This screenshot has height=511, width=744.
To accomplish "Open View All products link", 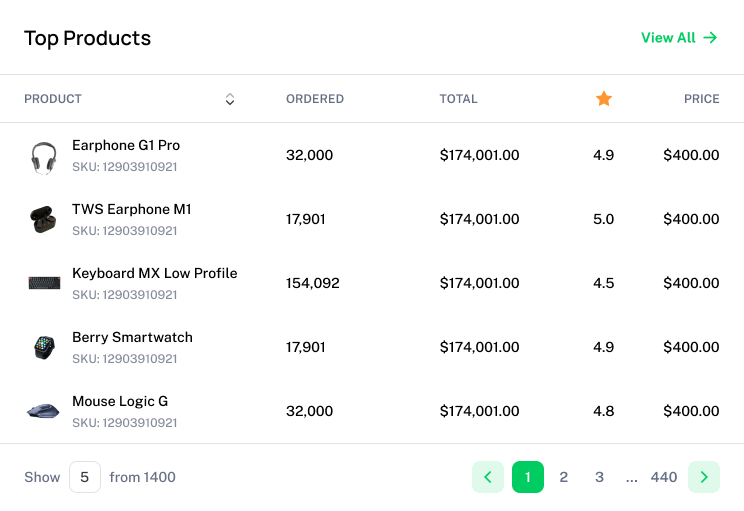I will point(679,38).
